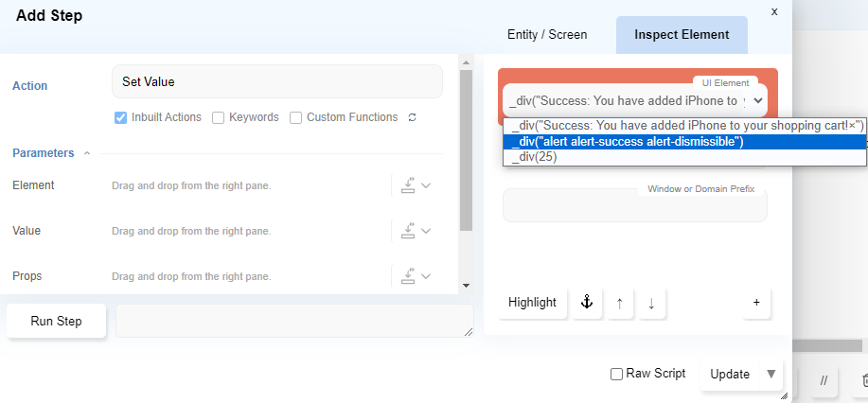Image resolution: width=868 pixels, height=403 pixels.
Task: Click the Props row drop-target icon
Action: click(409, 276)
